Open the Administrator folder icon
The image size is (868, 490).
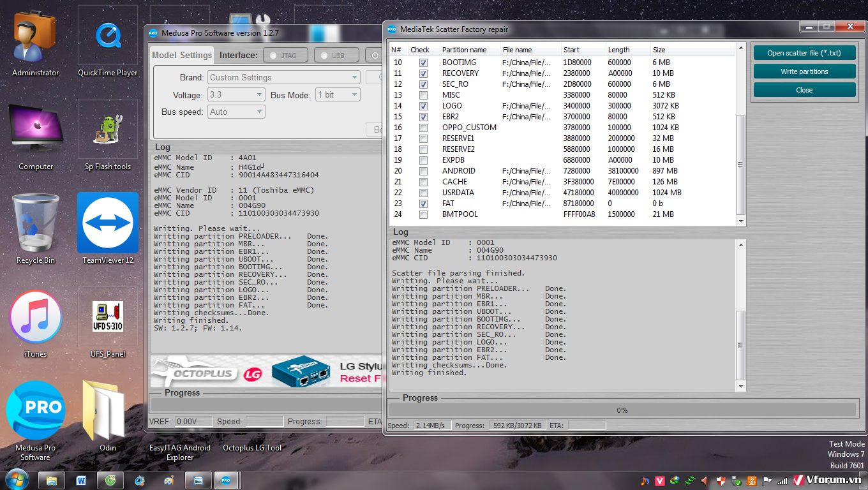pos(35,43)
